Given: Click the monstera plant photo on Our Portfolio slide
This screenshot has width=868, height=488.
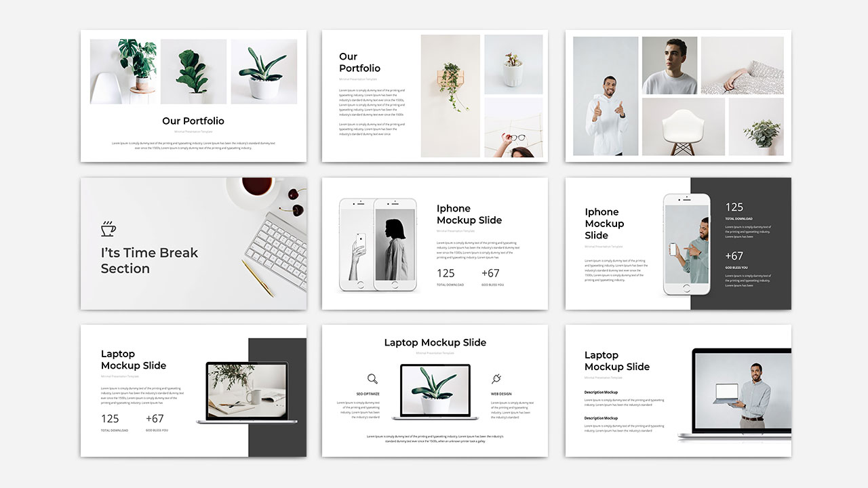Looking at the screenshot, I should pos(123,72).
